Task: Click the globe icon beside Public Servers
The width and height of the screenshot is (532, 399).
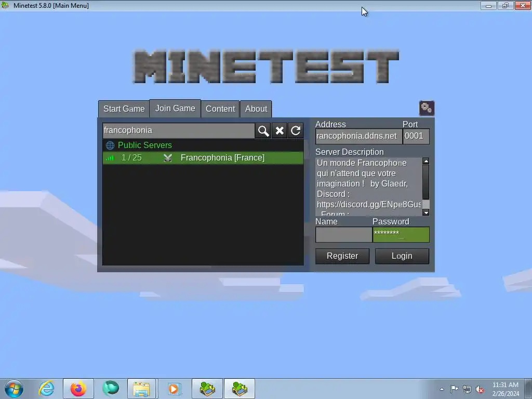Action: click(x=110, y=145)
